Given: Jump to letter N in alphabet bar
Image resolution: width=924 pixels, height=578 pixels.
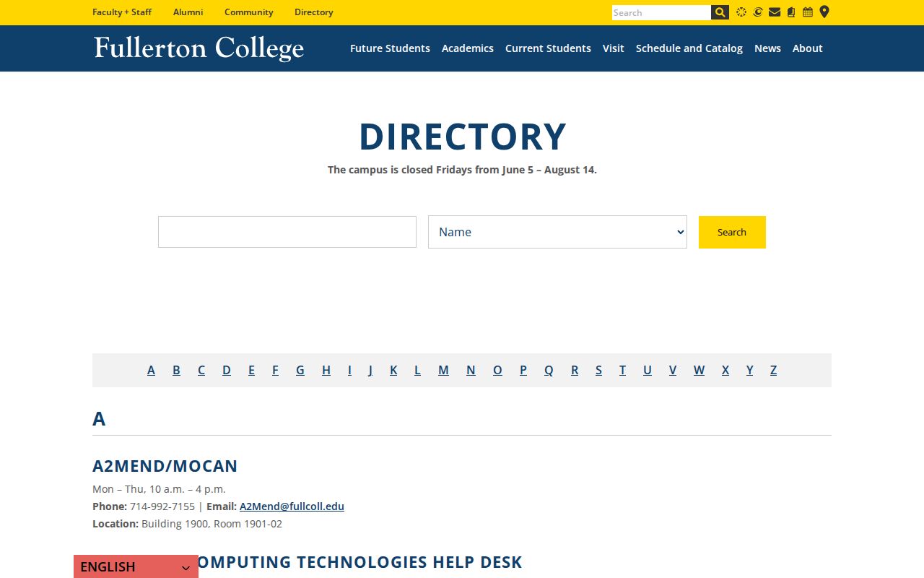Looking at the screenshot, I should pos(471,370).
